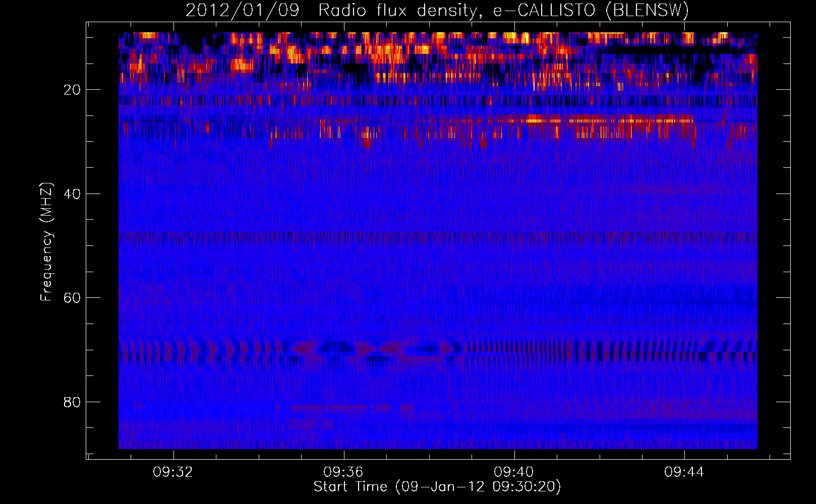Click the 'Start Time (09-Jan-12 09:30:20)' label

coord(437,487)
